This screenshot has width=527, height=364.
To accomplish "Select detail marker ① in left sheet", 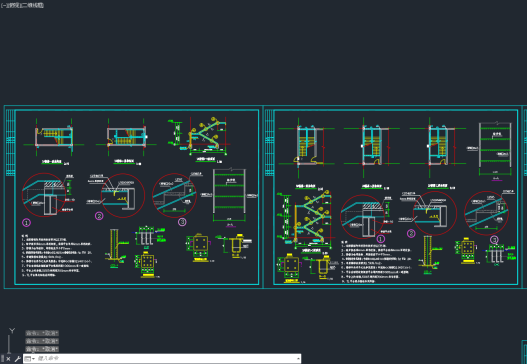I will (26, 223).
